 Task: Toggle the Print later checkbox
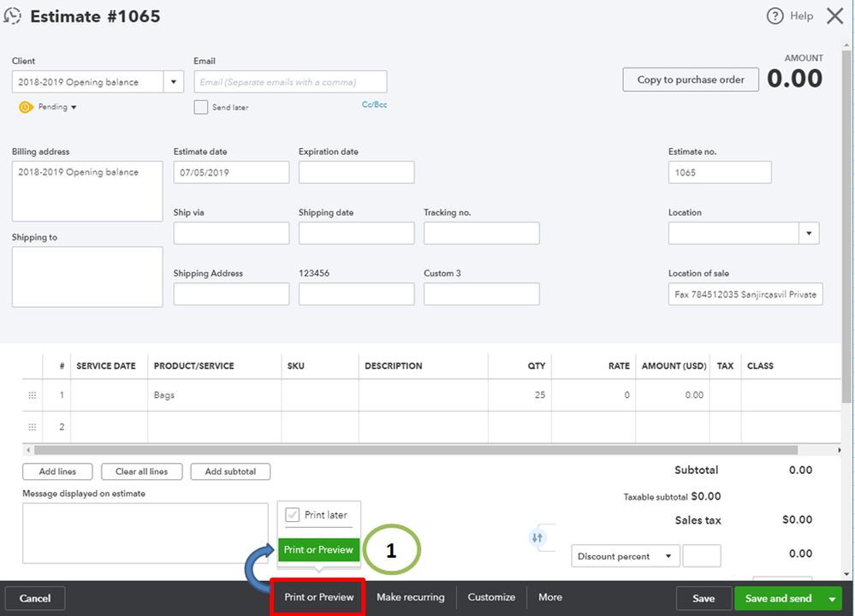point(292,514)
